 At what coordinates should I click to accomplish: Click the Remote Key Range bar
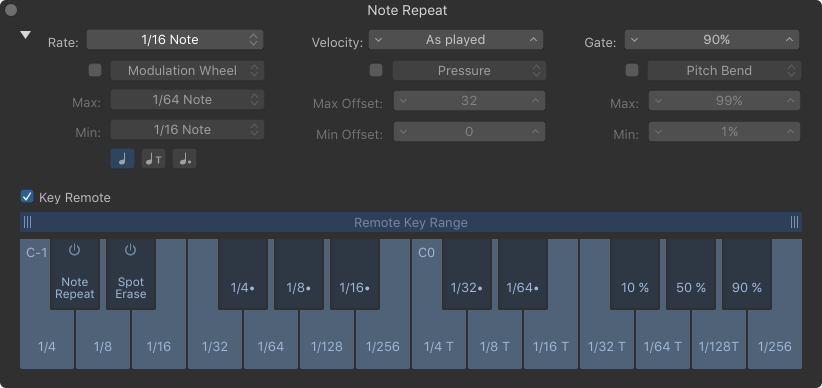(410, 222)
